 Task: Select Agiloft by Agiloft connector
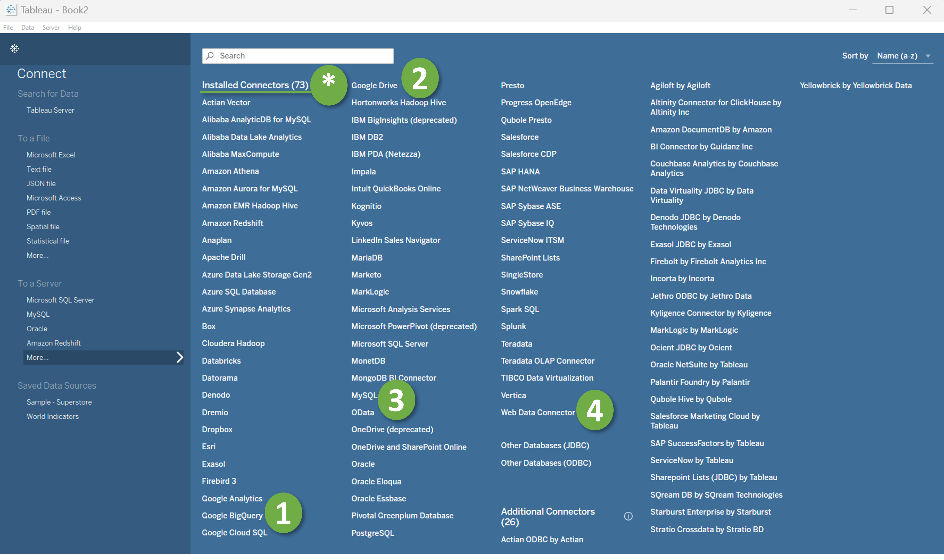tap(680, 86)
